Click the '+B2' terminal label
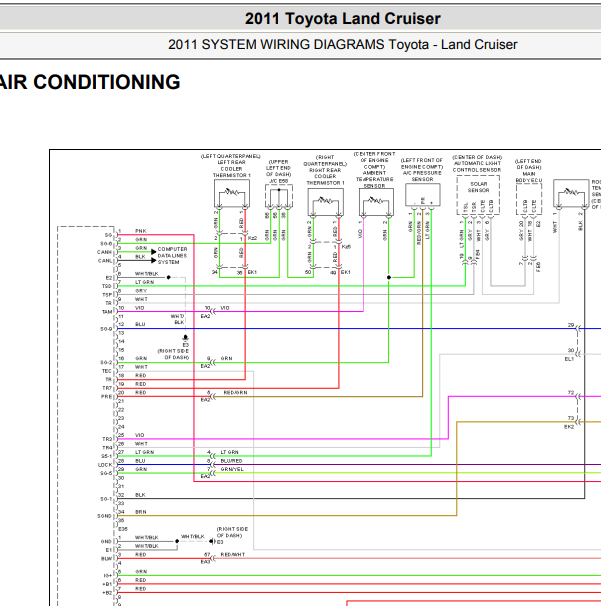This screenshot has height=606, width=601. click(x=107, y=593)
